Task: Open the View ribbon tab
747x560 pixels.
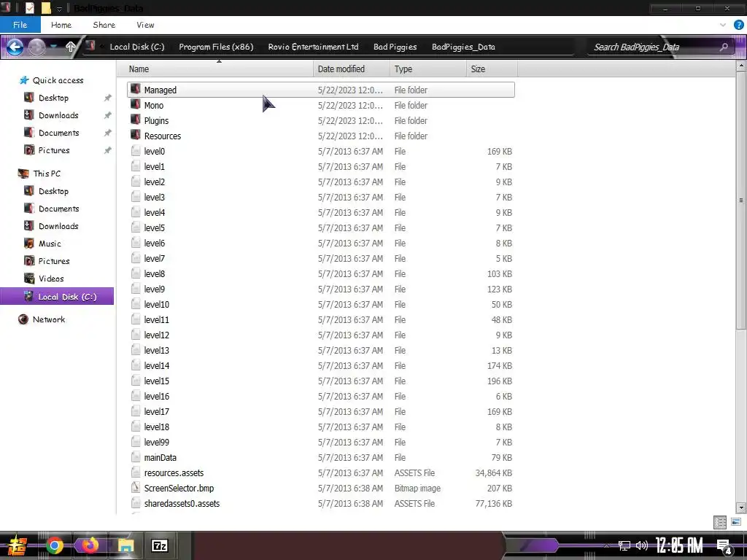Action: 145,25
